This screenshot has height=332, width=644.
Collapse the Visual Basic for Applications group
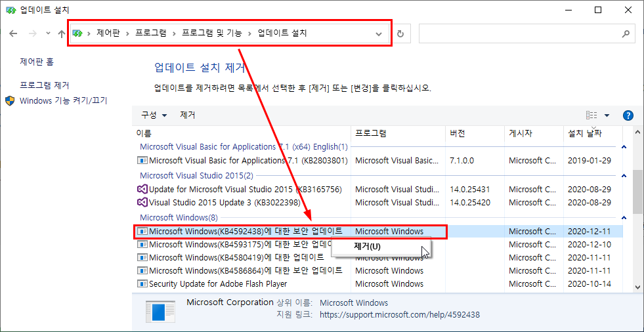[x=624, y=147]
